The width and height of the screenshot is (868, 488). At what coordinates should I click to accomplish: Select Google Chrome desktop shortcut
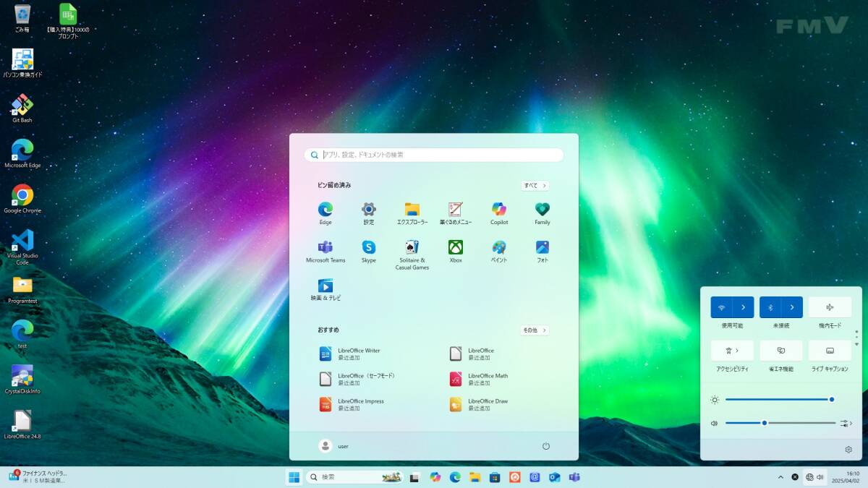point(22,199)
